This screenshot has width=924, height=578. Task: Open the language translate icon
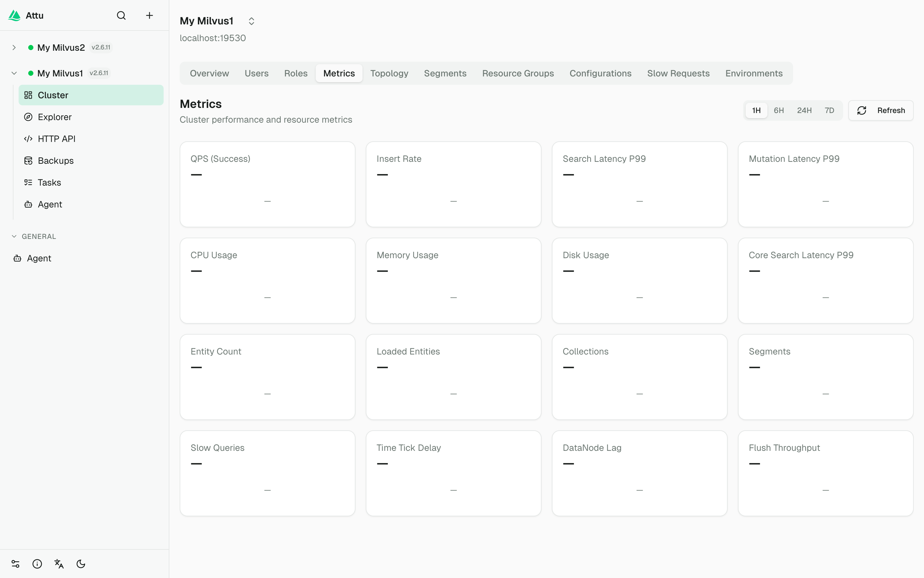59,564
